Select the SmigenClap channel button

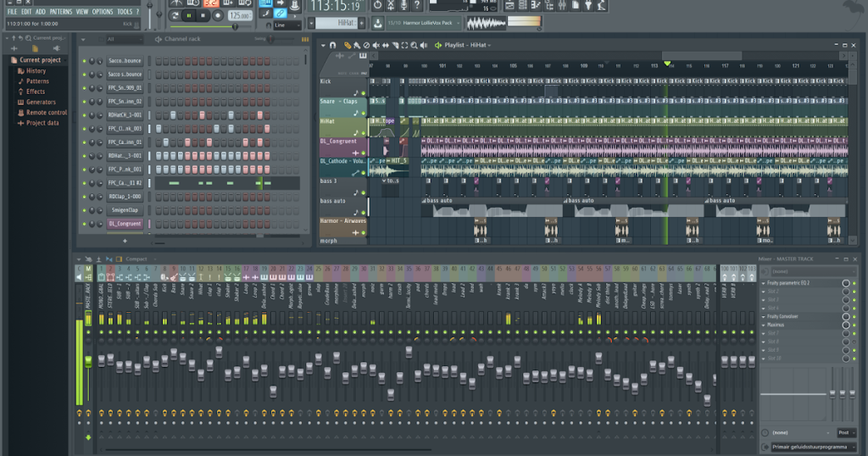pos(125,210)
